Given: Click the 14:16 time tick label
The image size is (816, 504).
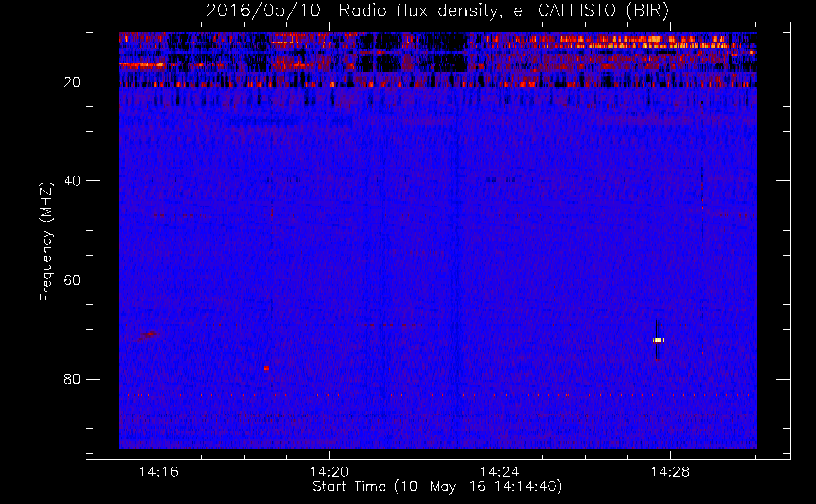Looking at the screenshot, I should [159, 472].
